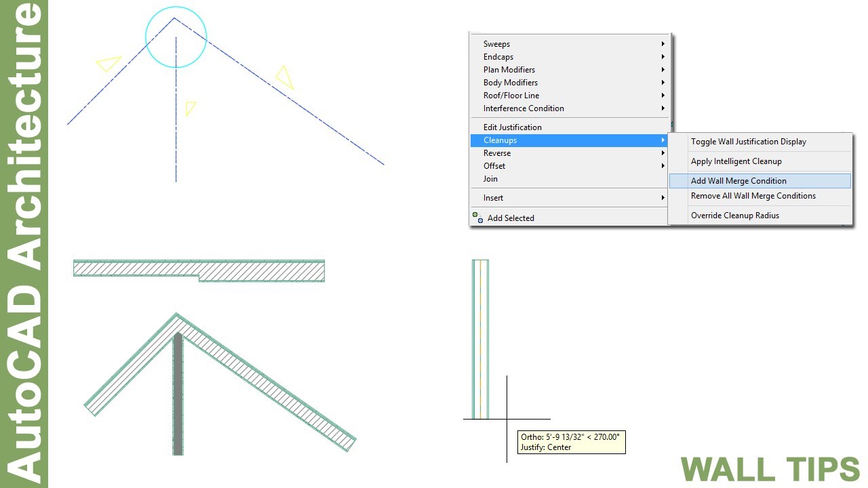Expand the arrow beside Roof/Floor Line

coord(663,96)
